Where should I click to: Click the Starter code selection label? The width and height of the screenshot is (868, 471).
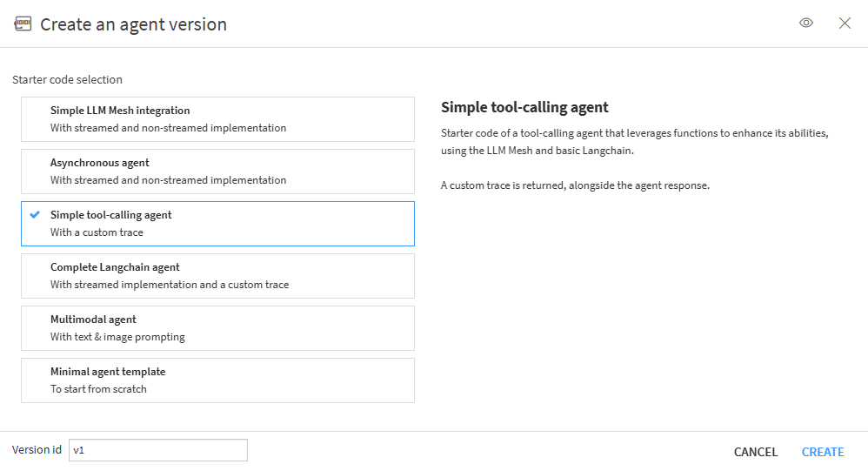pyautogui.click(x=68, y=80)
